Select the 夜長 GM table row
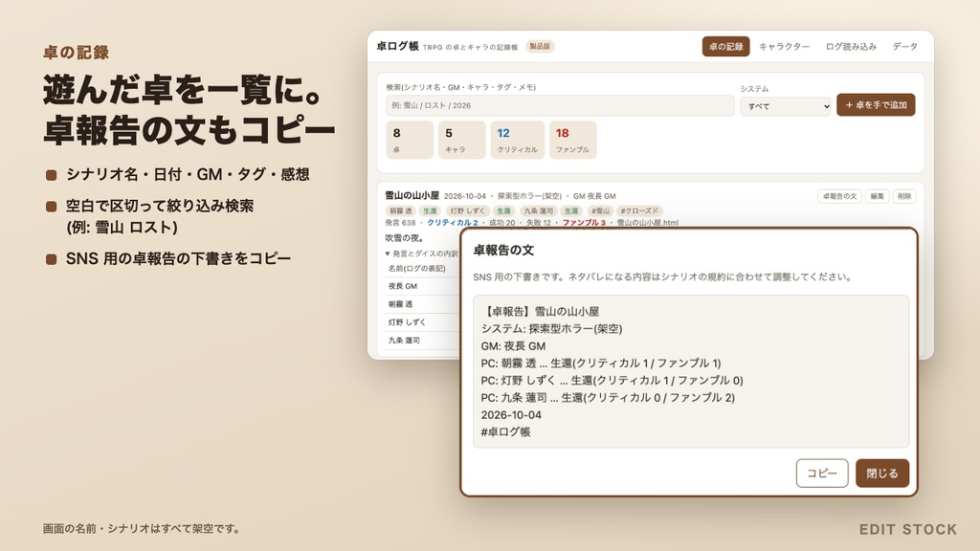The width and height of the screenshot is (980, 551). point(423,286)
